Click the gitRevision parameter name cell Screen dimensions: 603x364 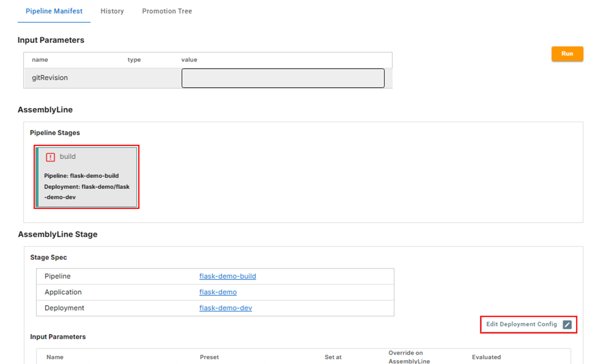[x=50, y=78]
